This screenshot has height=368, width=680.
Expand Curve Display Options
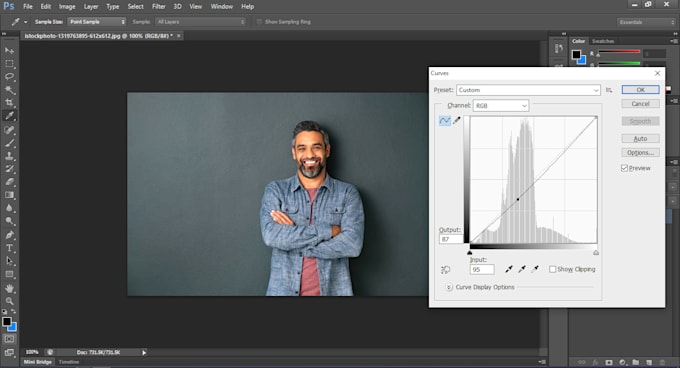[x=449, y=287]
